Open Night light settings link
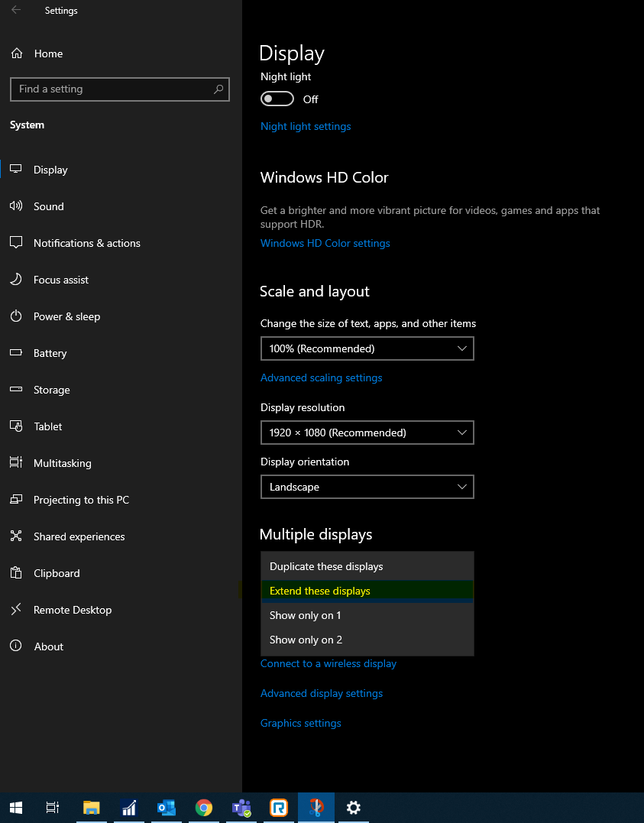Screen dimensions: 644x823 click(306, 127)
